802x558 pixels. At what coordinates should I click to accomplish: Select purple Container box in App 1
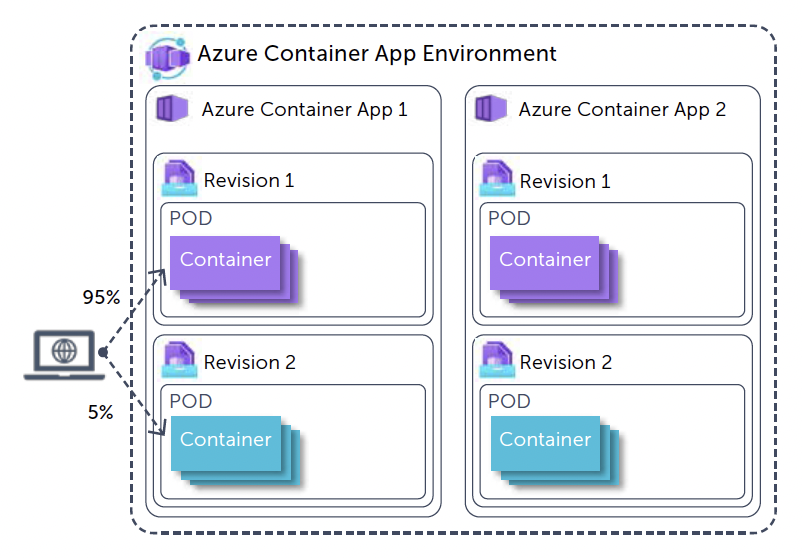pyautogui.click(x=225, y=263)
